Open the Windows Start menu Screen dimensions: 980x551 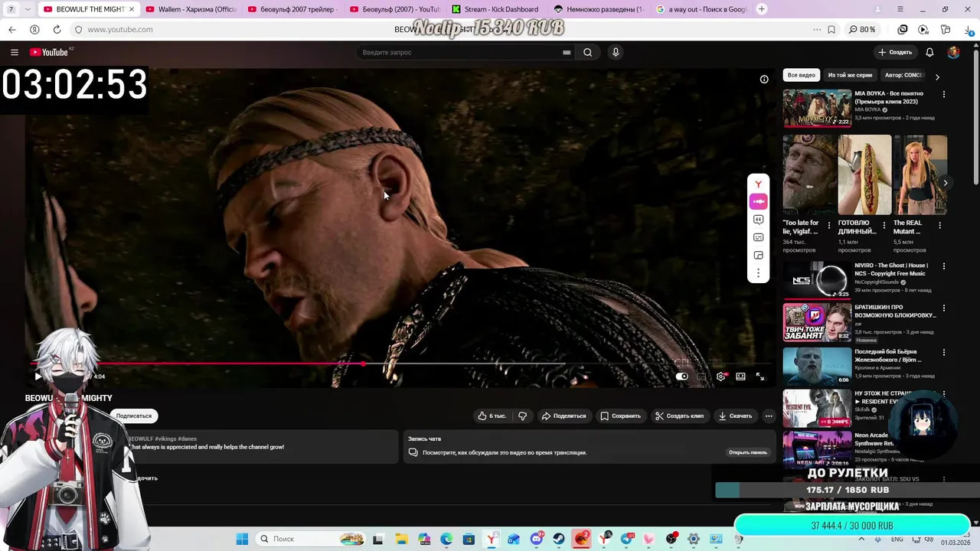click(242, 539)
